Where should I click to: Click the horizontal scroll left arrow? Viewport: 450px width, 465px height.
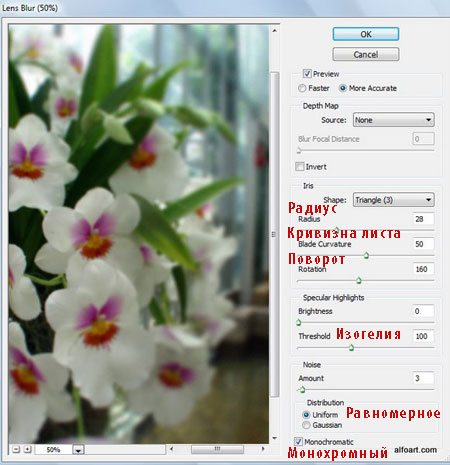(172, 449)
